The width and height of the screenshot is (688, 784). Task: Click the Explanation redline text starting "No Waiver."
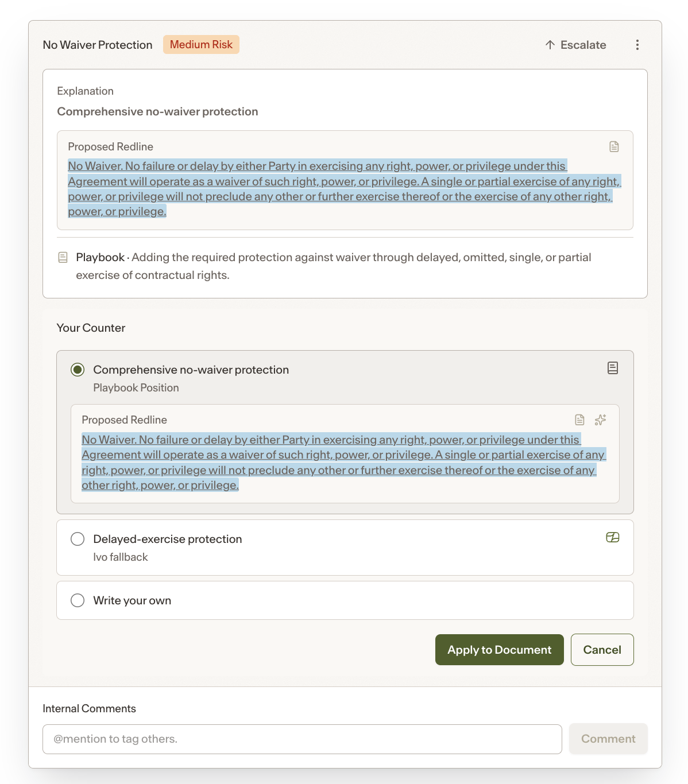tap(345, 189)
